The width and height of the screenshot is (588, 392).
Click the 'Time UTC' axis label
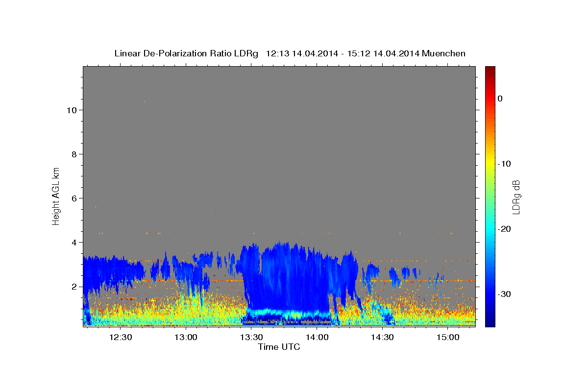point(279,347)
